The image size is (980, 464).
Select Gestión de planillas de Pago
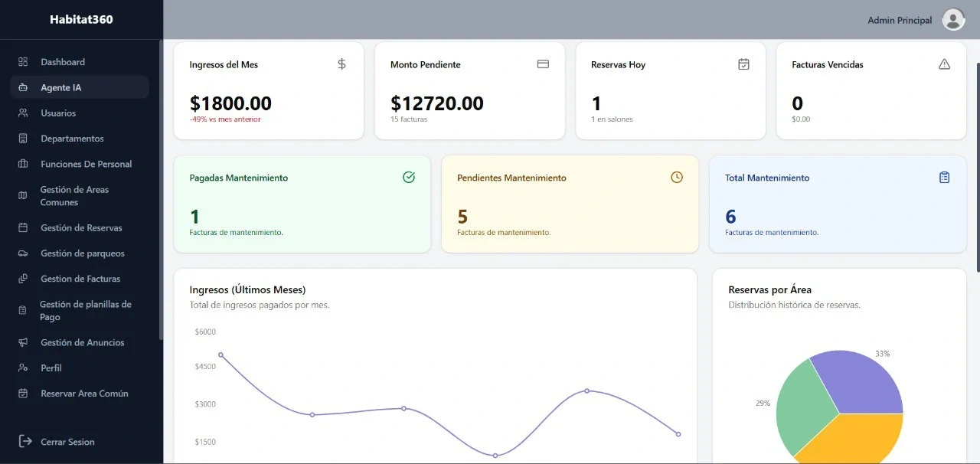(x=85, y=311)
